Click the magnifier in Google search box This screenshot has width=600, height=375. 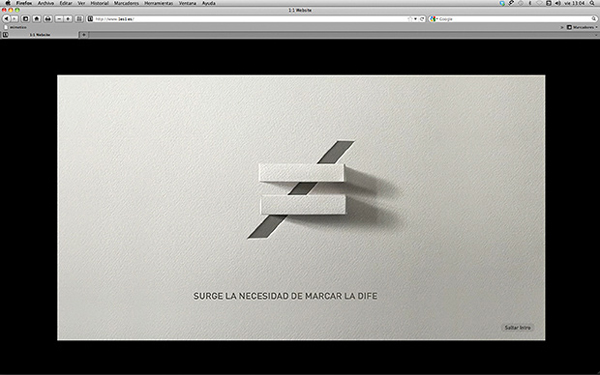pos(594,19)
